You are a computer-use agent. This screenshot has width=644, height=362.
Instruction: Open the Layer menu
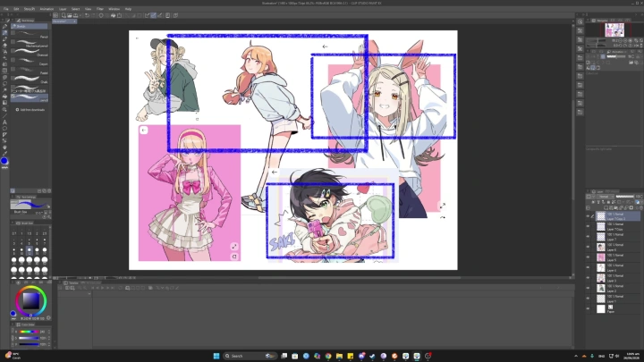coord(63,9)
